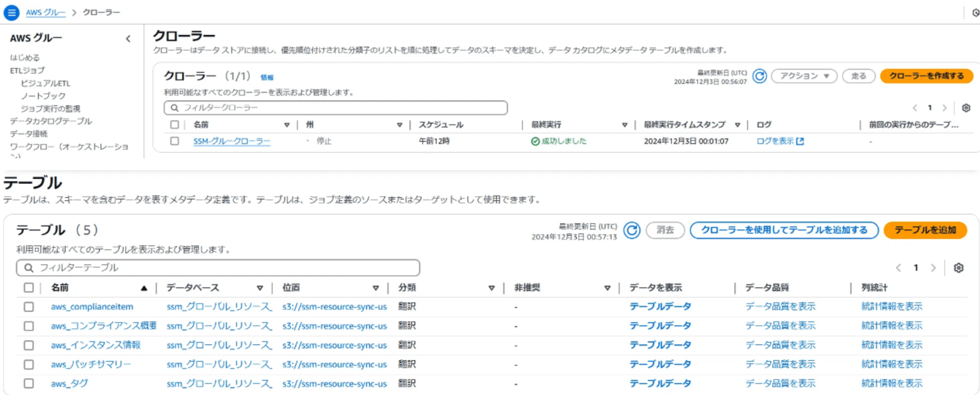Viewport: 980px width, 395px height.
Task: Check the aws_インスタンス情報 row checkbox
Action: coord(29,346)
